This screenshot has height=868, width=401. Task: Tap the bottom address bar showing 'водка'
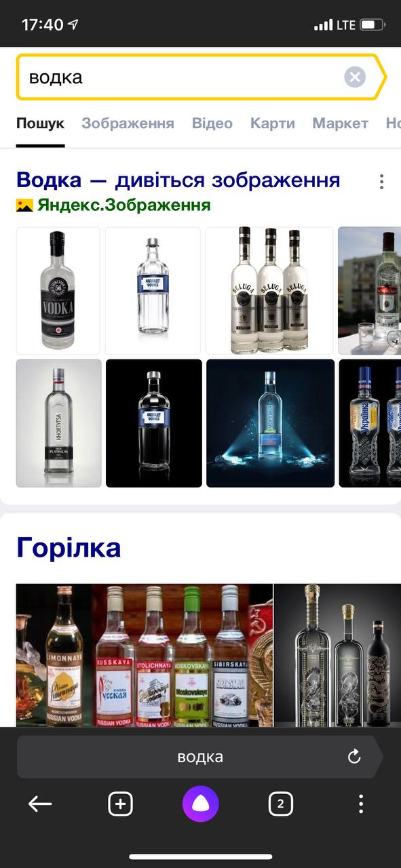(199, 757)
